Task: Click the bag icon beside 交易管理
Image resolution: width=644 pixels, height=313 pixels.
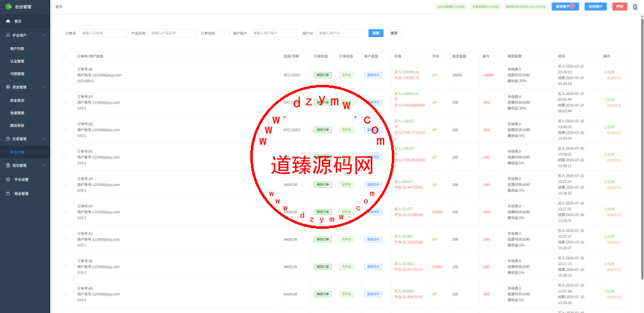Action: [x=8, y=139]
